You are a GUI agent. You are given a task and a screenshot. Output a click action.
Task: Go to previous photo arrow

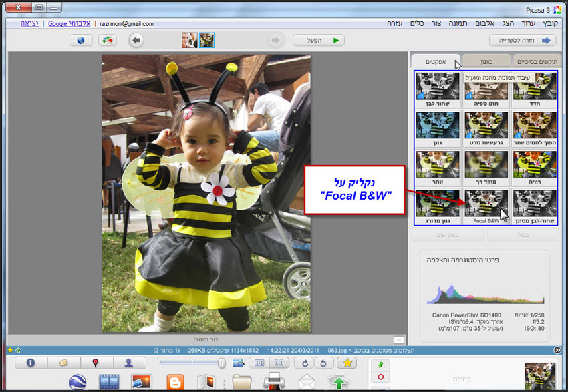[x=136, y=40]
